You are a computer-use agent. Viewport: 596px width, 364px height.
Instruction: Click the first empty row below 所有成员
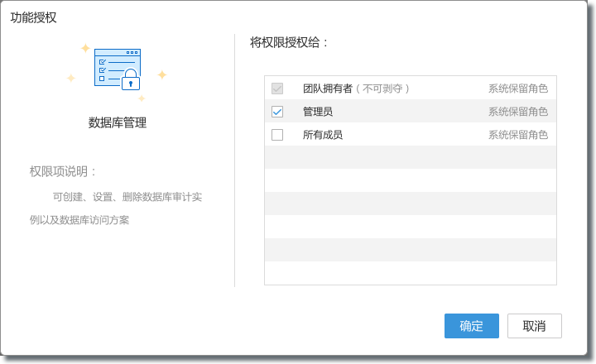click(x=410, y=158)
